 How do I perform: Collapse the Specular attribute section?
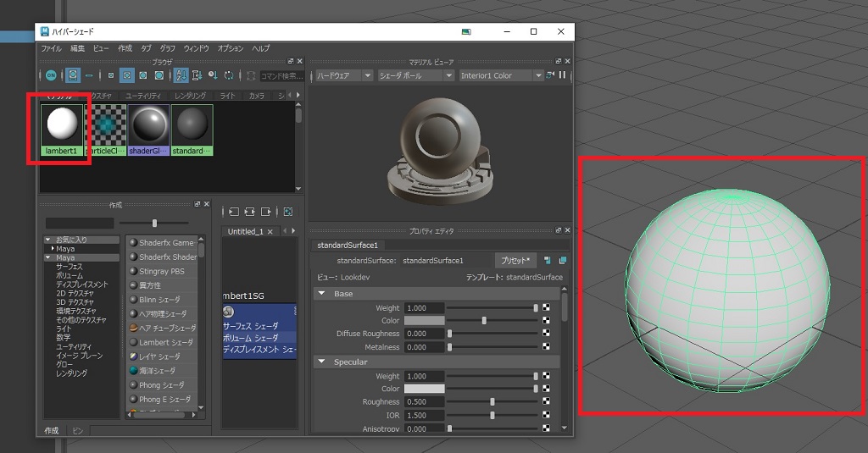(x=321, y=362)
